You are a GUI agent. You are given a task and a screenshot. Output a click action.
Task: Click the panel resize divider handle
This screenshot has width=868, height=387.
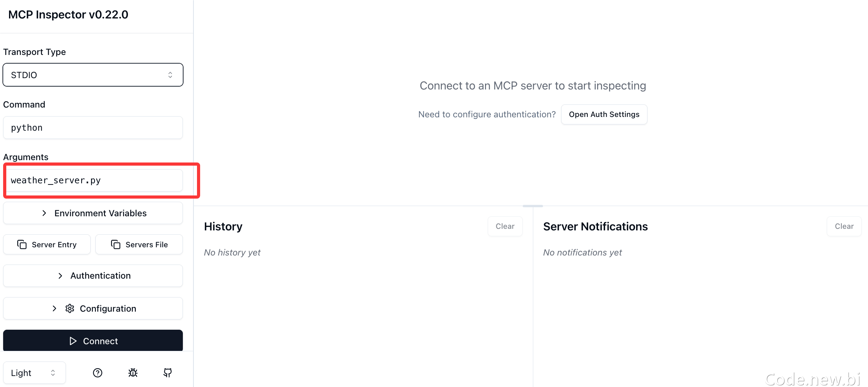(533, 206)
